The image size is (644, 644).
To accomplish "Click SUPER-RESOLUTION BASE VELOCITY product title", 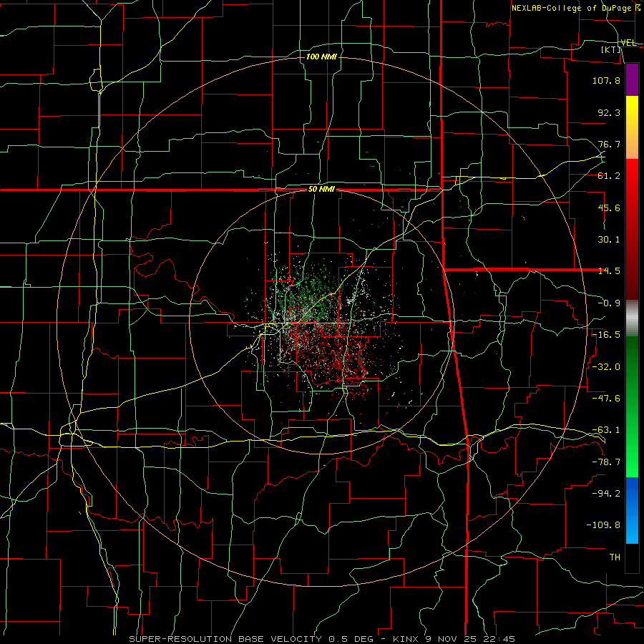I will (225, 639).
